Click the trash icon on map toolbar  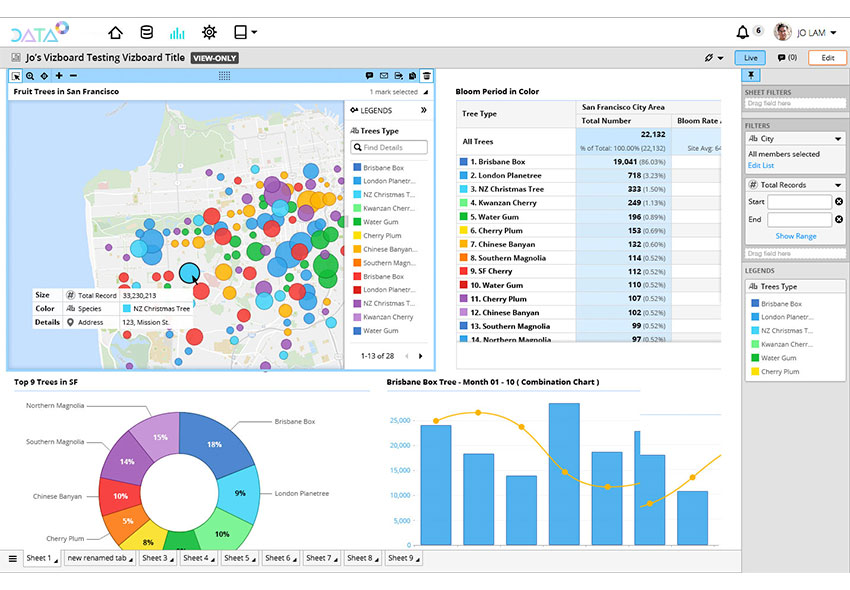pos(426,75)
